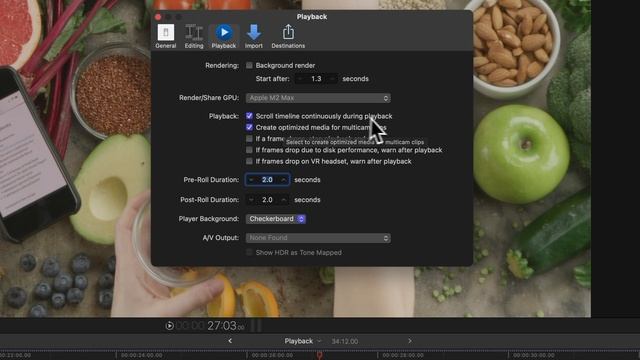Increase the Post-Roll Duration value
The image size is (640, 360).
click(284, 200)
